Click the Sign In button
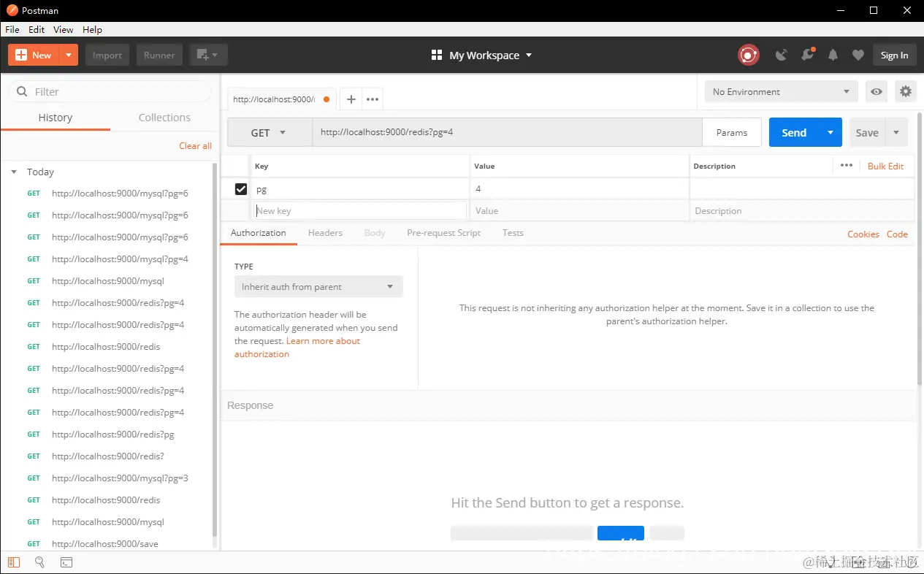924x574 pixels. 894,55
